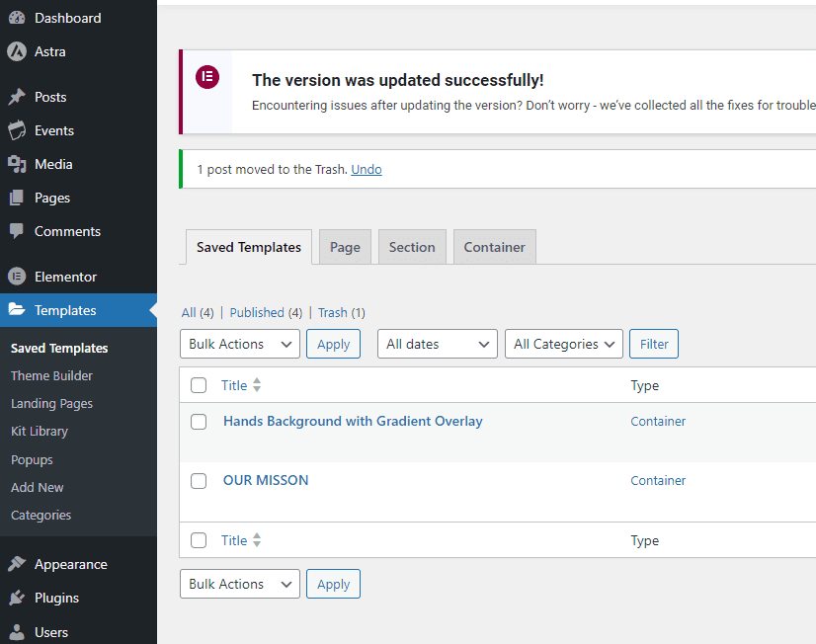Click the Posts pushpin icon
816x644 pixels.
coord(16,97)
